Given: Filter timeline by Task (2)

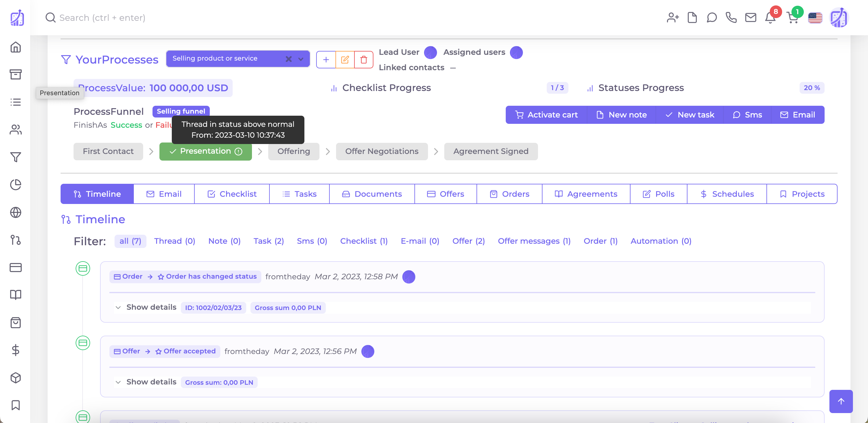Looking at the screenshot, I should (269, 241).
